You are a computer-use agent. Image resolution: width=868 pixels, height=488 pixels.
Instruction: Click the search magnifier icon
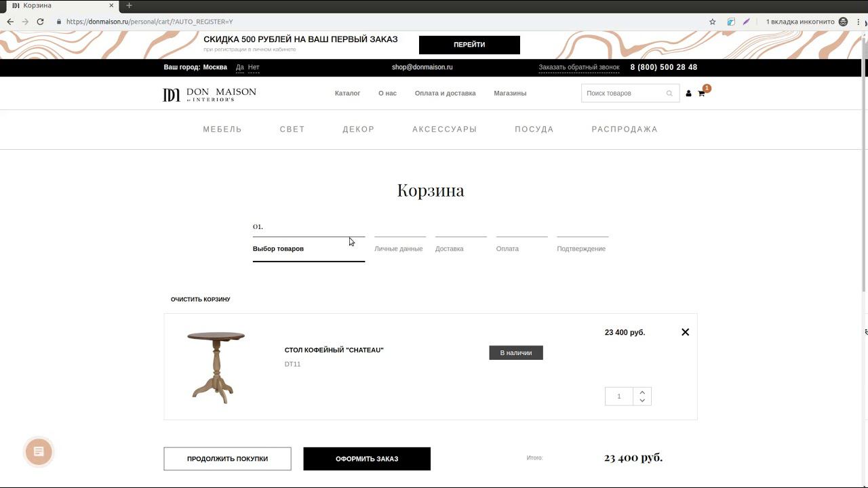coord(669,94)
